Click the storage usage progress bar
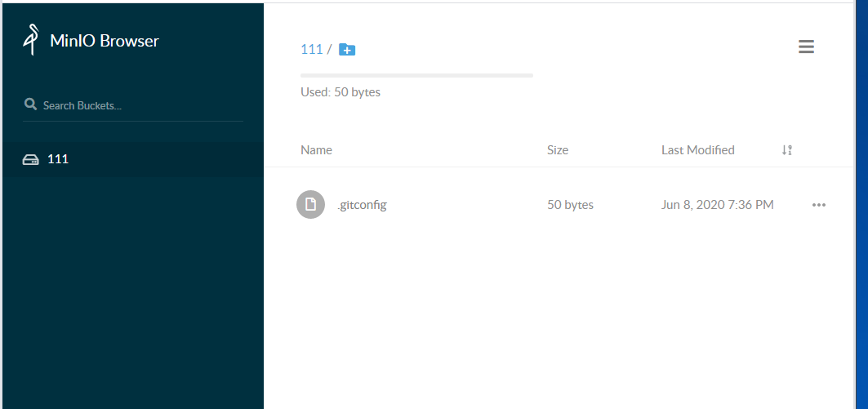The height and width of the screenshot is (409, 868). pos(416,75)
